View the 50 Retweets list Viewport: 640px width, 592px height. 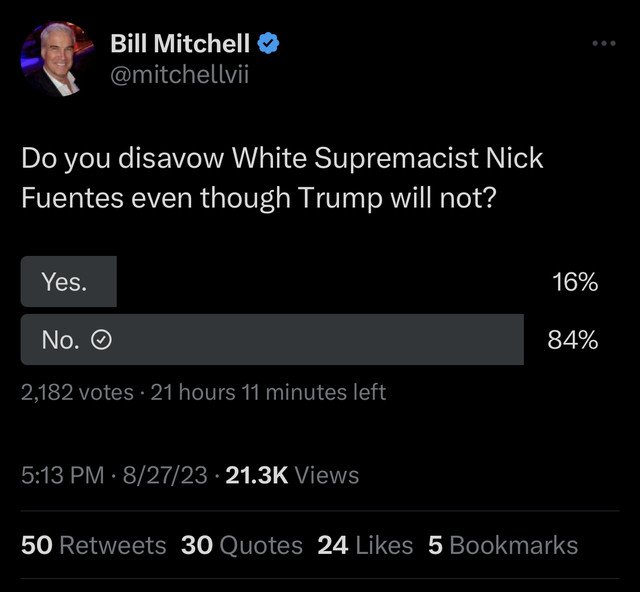[x=94, y=545]
